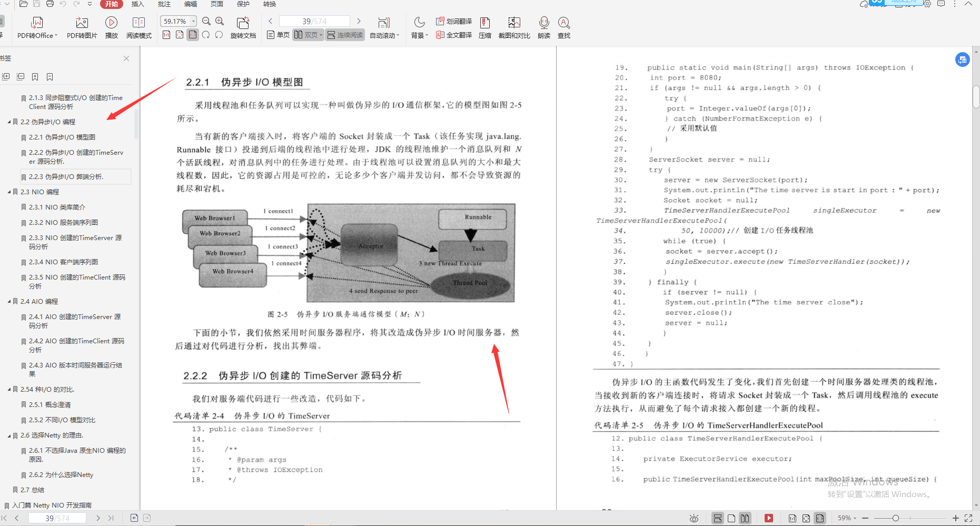Open the 自动滚动 dropdown menu
Screen dimensions: 980x526
384,35
